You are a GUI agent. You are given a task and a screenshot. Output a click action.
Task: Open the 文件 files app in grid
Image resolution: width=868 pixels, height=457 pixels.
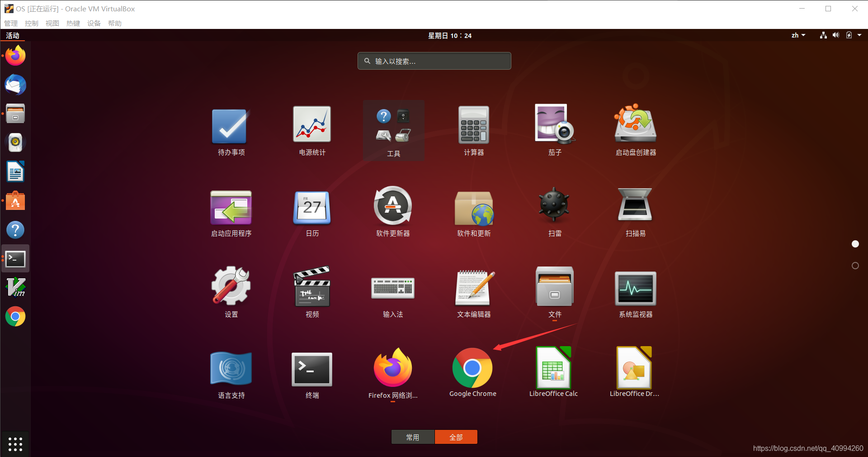555,293
